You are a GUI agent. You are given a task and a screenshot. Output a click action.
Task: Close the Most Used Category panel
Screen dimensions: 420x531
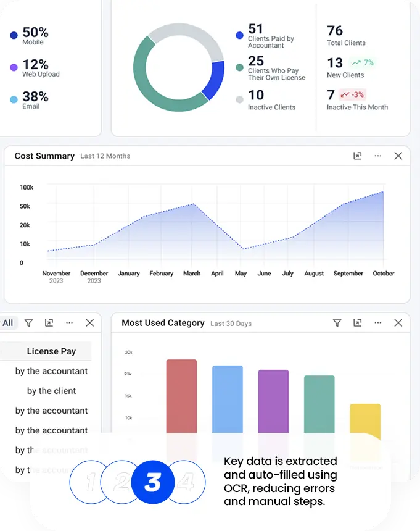[398, 323]
